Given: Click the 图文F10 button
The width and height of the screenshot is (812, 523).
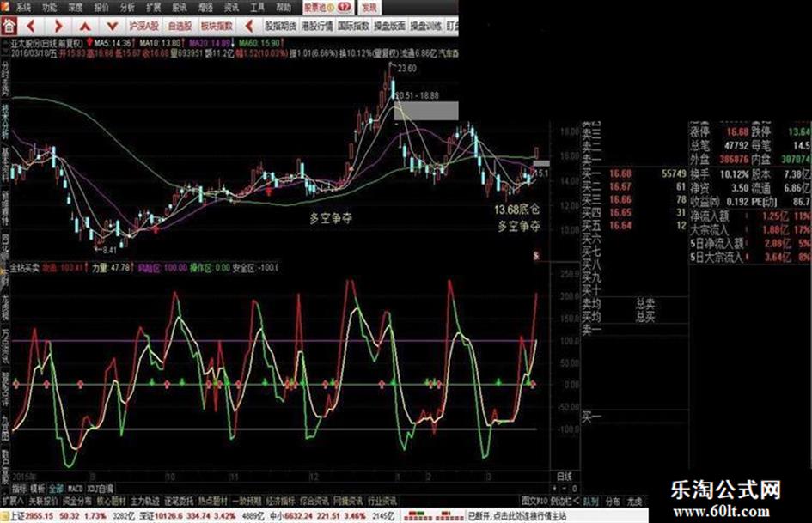Looking at the screenshot, I should click(x=534, y=501).
